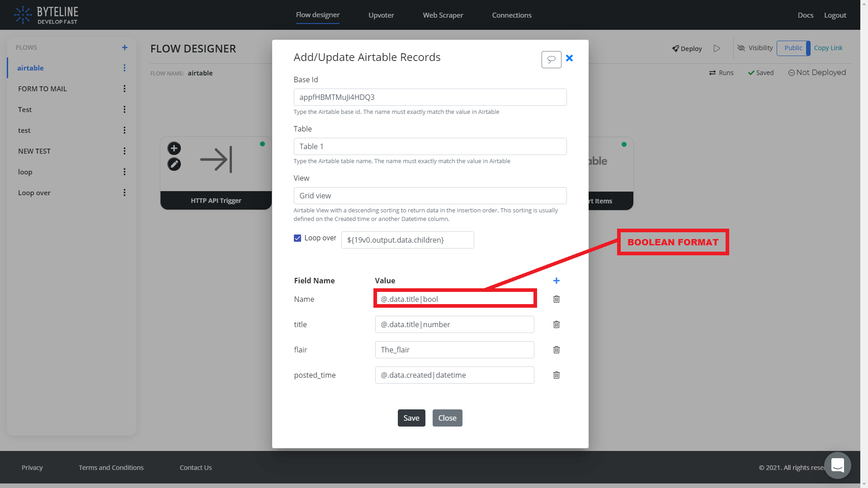Open the Upvoter tab

(x=381, y=15)
